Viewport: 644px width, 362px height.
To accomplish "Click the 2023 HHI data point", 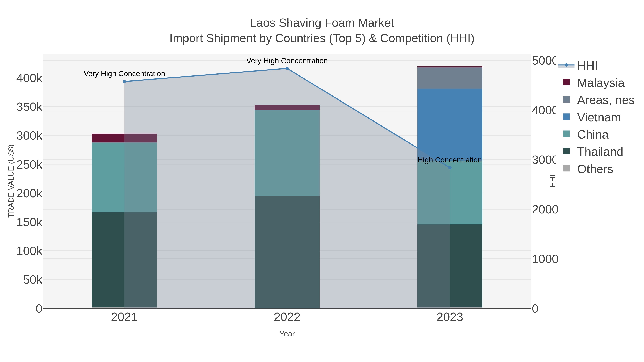I will coord(450,168).
